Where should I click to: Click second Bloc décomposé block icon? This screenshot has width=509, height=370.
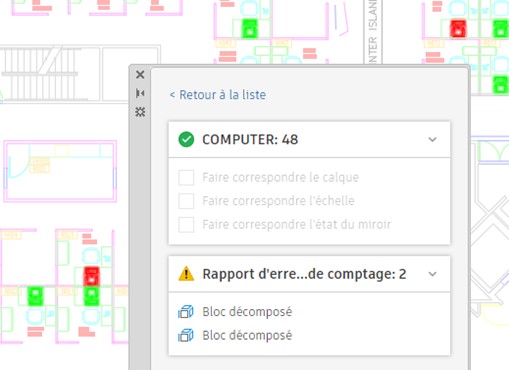coord(186,335)
